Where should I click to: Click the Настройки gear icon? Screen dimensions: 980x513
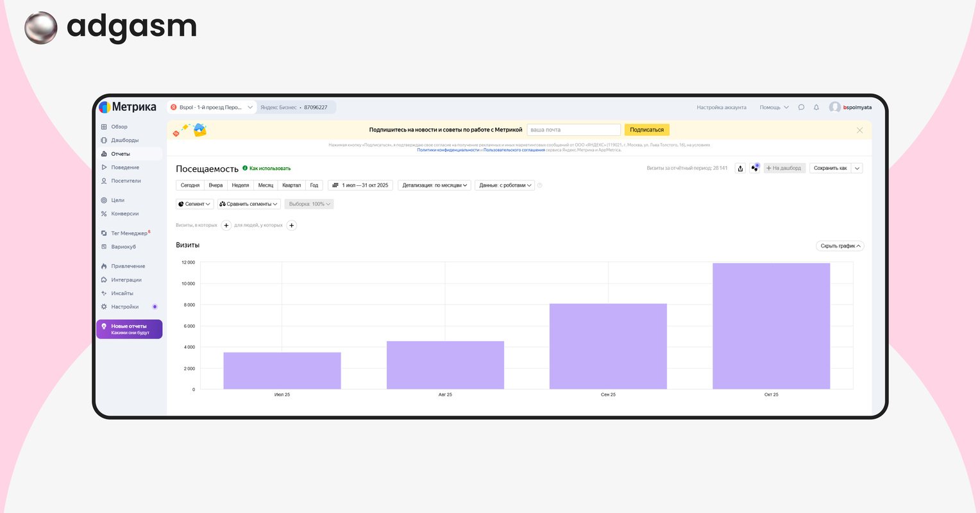click(x=104, y=307)
